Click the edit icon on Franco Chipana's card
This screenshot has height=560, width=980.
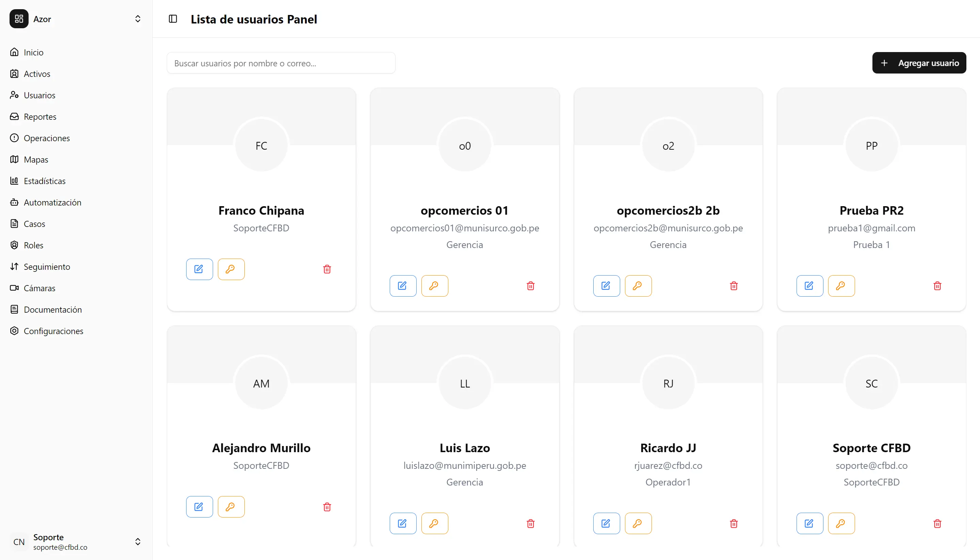[x=199, y=269]
